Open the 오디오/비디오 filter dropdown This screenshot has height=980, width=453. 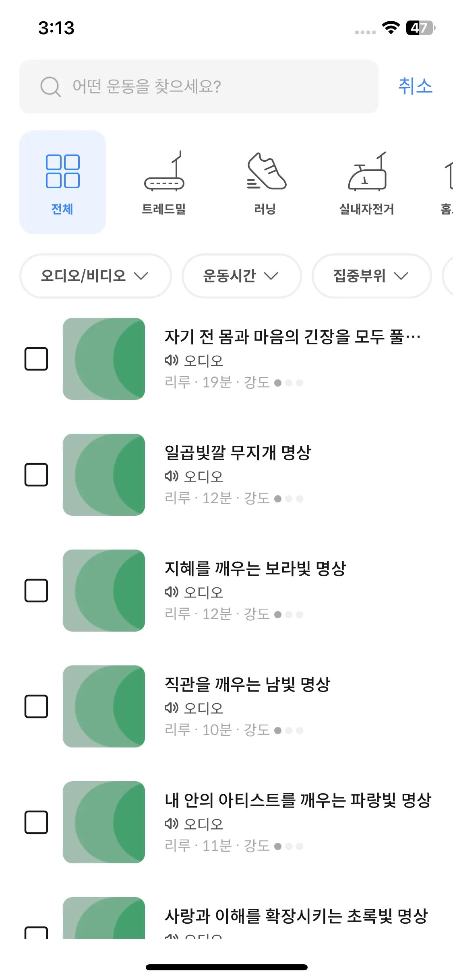pos(95,276)
